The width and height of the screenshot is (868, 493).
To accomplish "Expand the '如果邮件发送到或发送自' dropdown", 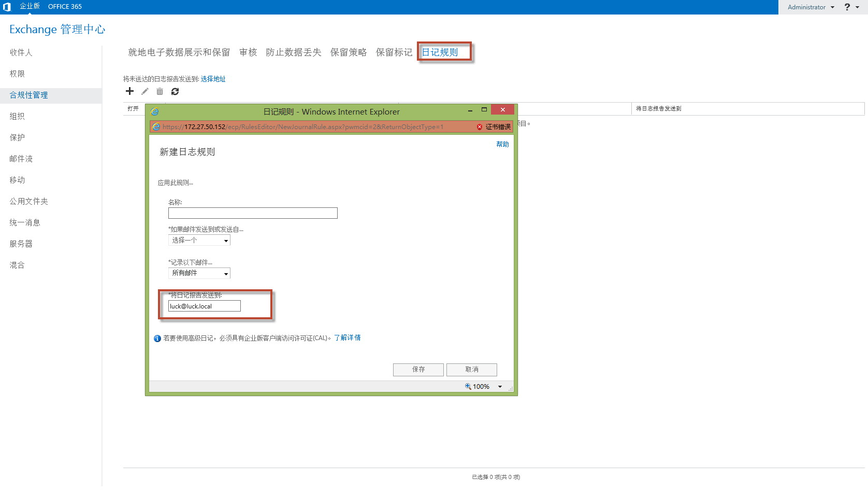I will click(199, 240).
